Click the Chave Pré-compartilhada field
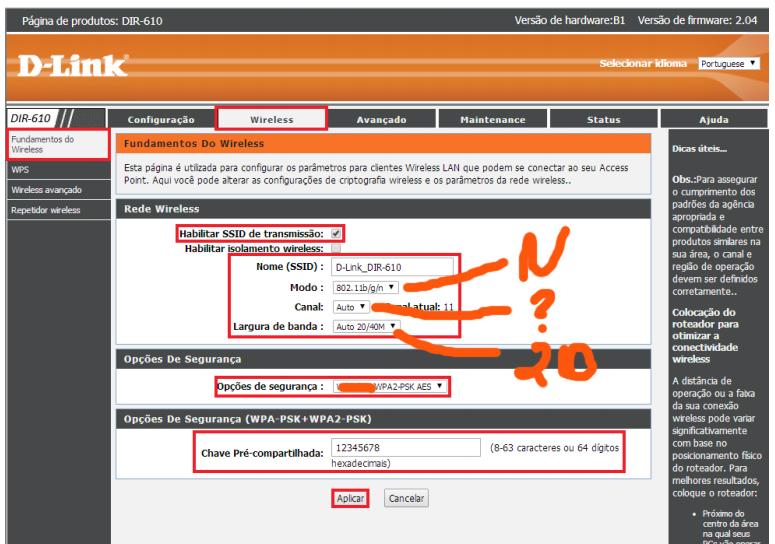This screenshot has height=544, width=775. coord(405,448)
